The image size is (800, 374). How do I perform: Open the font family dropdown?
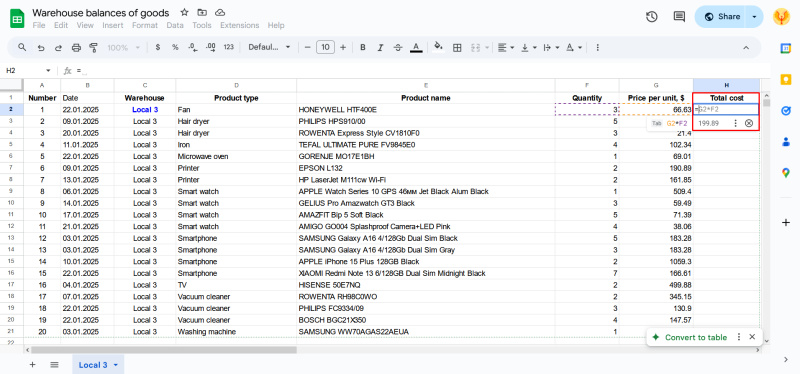269,47
